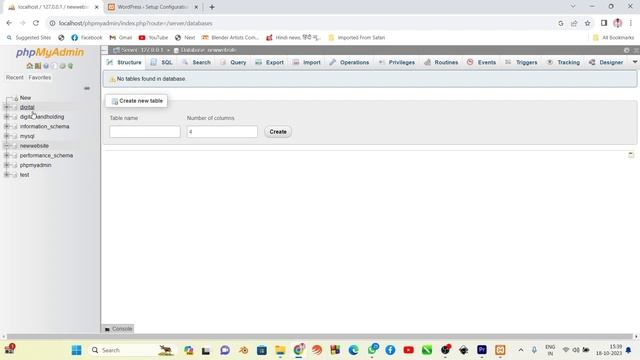The width and height of the screenshot is (640, 360).
Task: Expand the phpmyadmin database node
Action: coord(6,165)
